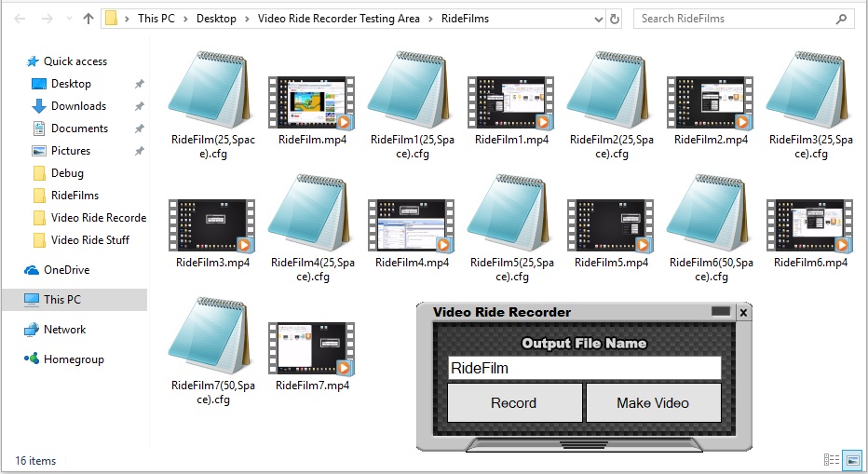Select the RideFilm6(50,Space).cfg notepad icon

point(711,212)
